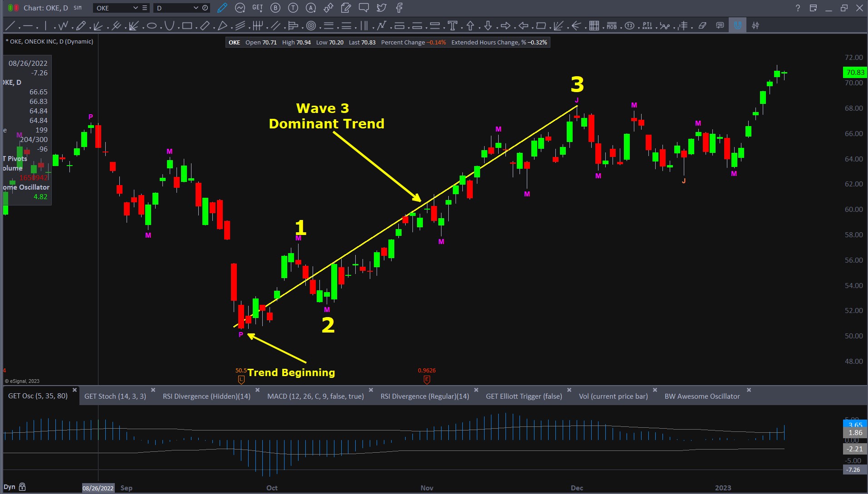Close the GET Osc tab
The image size is (868, 494).
click(75, 390)
